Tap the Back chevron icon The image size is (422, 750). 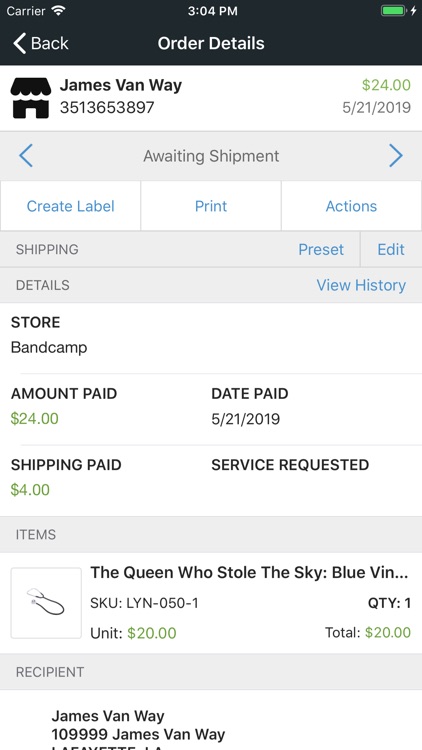click(x=19, y=43)
